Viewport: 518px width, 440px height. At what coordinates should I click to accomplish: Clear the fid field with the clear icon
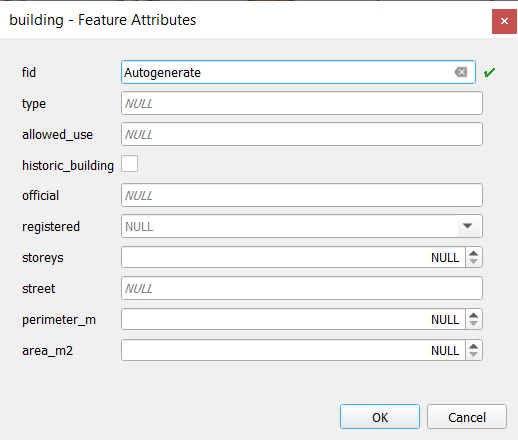point(461,72)
